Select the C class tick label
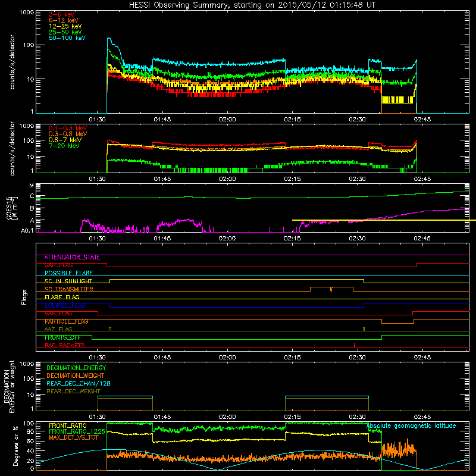The image size is (476, 476). coord(32,196)
